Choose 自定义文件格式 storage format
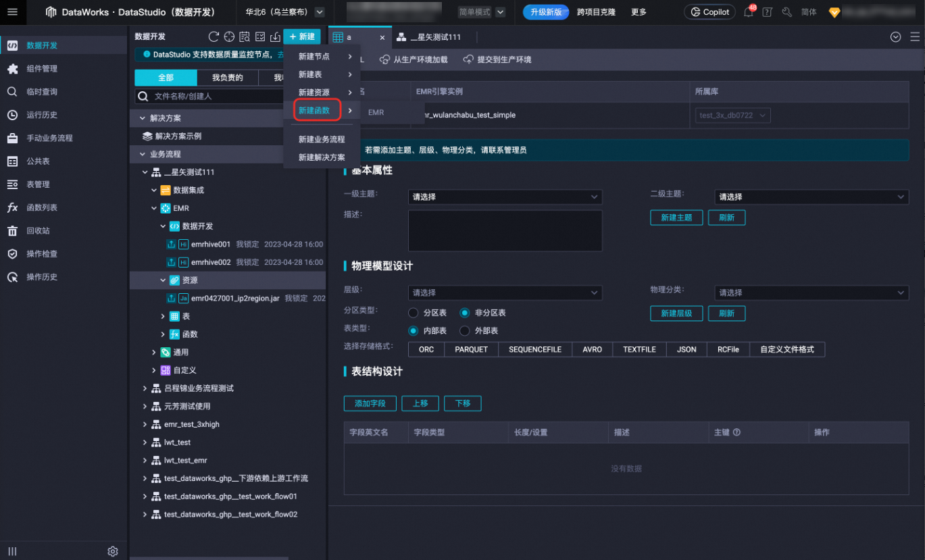The width and height of the screenshot is (925, 560). 787,349
